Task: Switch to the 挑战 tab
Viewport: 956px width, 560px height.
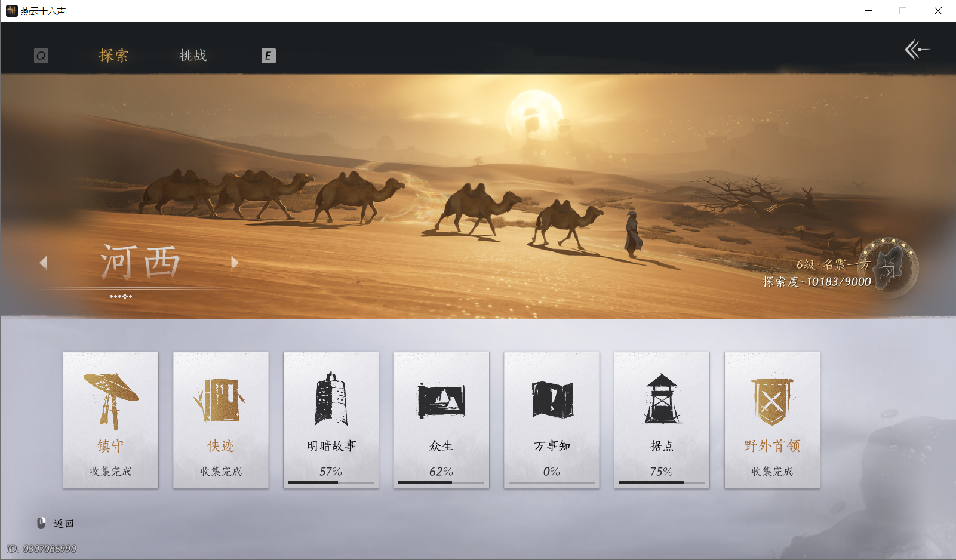Action: (193, 56)
